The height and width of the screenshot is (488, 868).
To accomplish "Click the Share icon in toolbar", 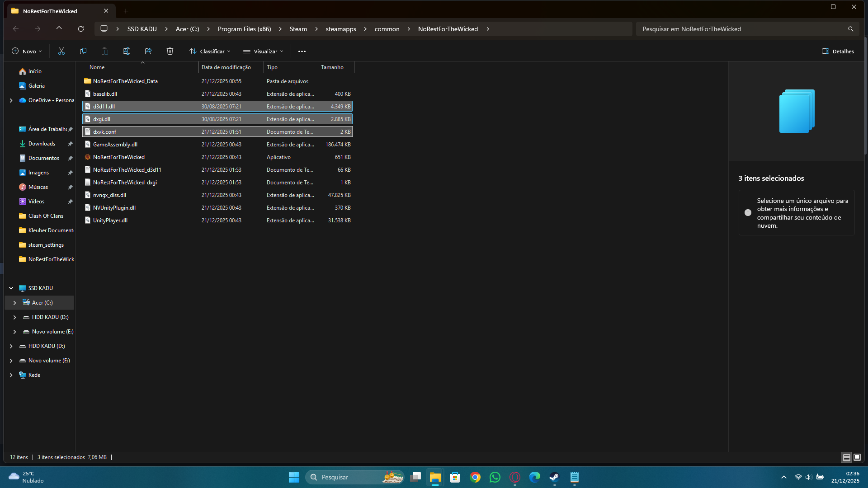I will coord(148,51).
